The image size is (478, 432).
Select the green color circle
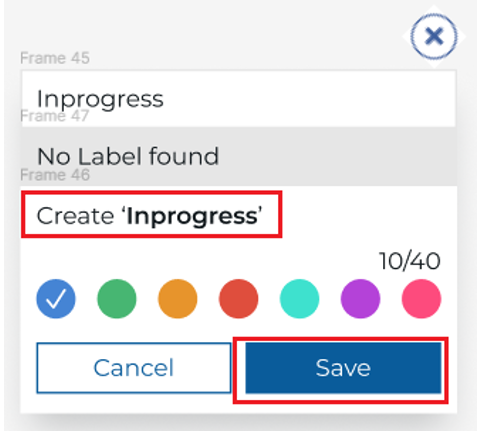coord(117,298)
